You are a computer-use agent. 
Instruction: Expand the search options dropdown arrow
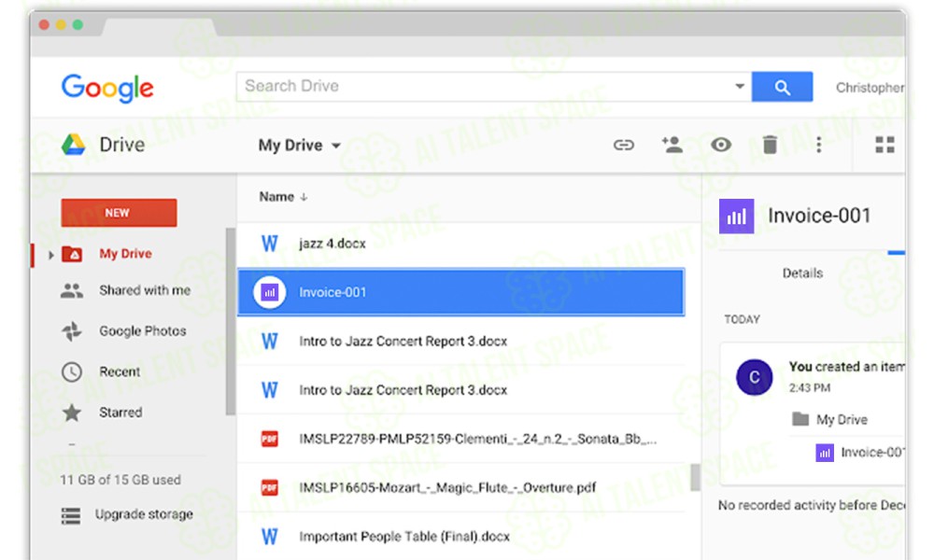tap(739, 86)
